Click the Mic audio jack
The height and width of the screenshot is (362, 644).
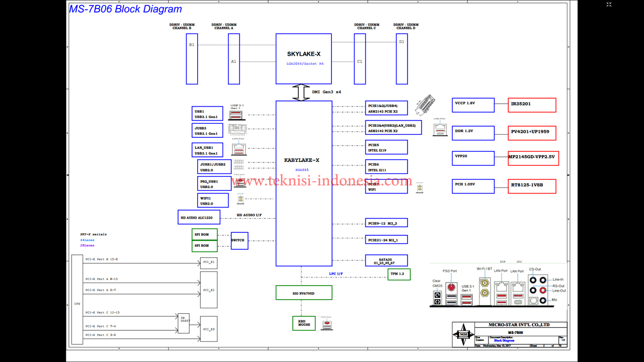coord(543,301)
